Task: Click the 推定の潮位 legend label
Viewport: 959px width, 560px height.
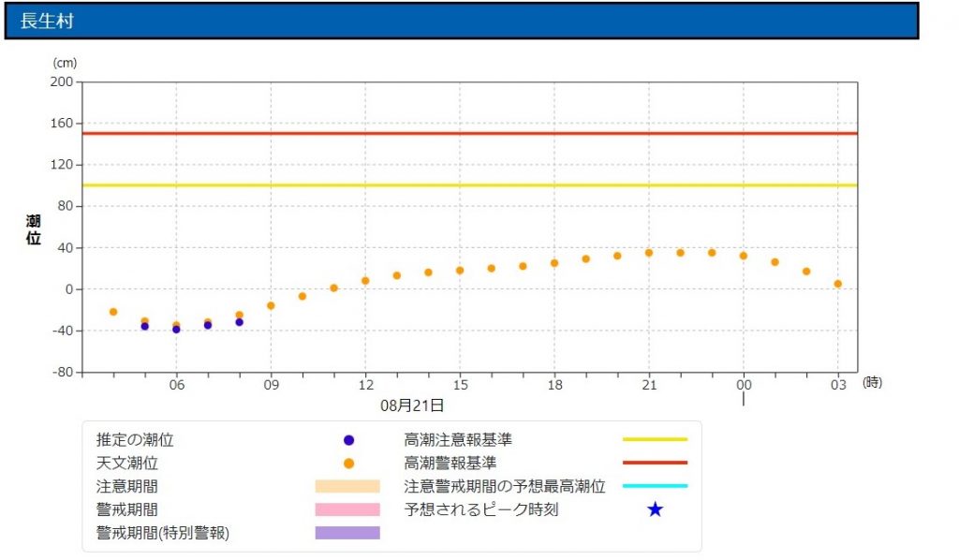Action: tap(135, 440)
